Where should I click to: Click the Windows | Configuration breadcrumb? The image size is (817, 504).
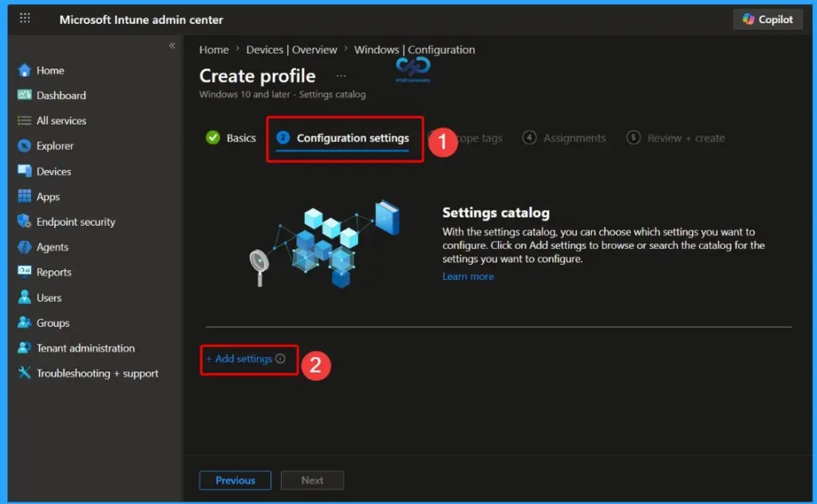pos(414,49)
